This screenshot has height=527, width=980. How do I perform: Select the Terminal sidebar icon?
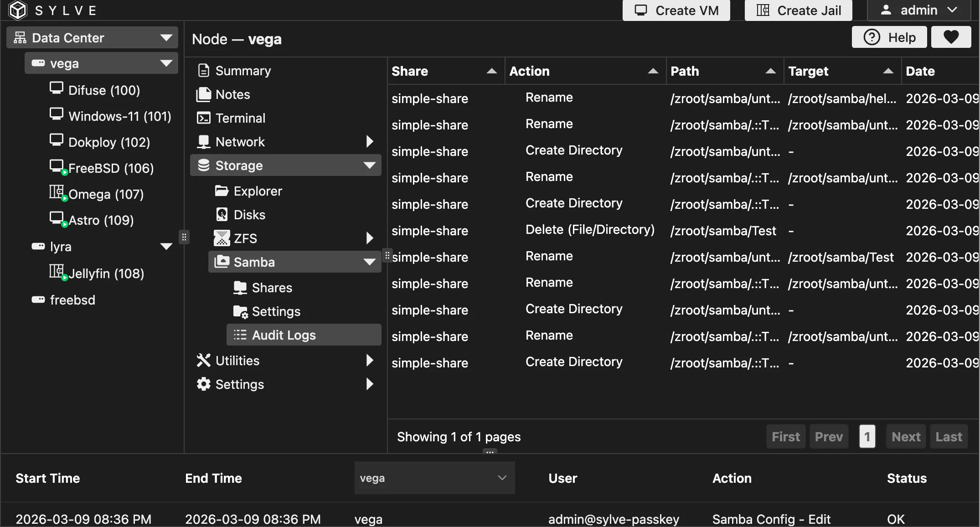click(203, 118)
